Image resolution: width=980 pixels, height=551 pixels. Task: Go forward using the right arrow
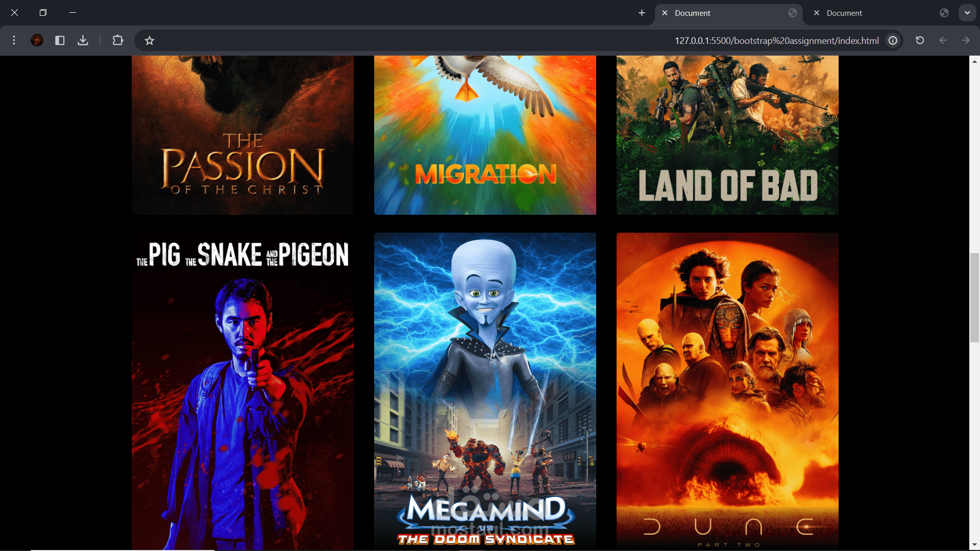[x=965, y=40]
